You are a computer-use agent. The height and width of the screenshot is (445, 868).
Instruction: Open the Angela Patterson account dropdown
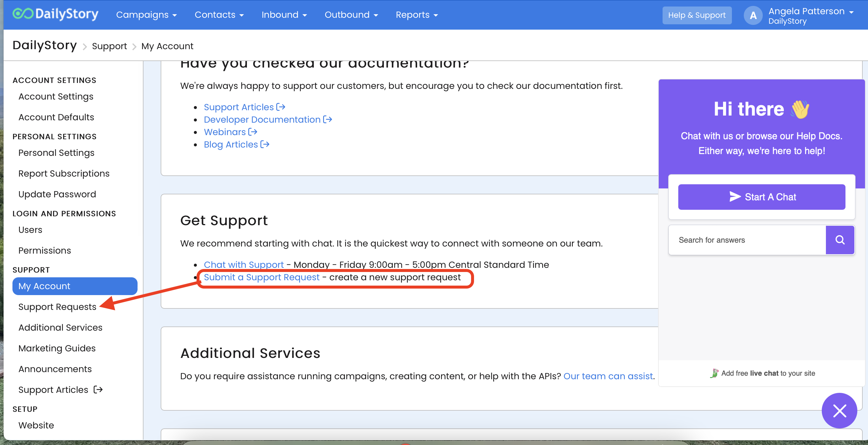pyautogui.click(x=811, y=15)
